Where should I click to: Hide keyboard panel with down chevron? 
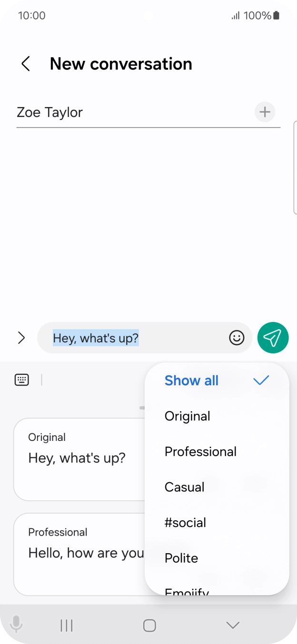[233, 625]
